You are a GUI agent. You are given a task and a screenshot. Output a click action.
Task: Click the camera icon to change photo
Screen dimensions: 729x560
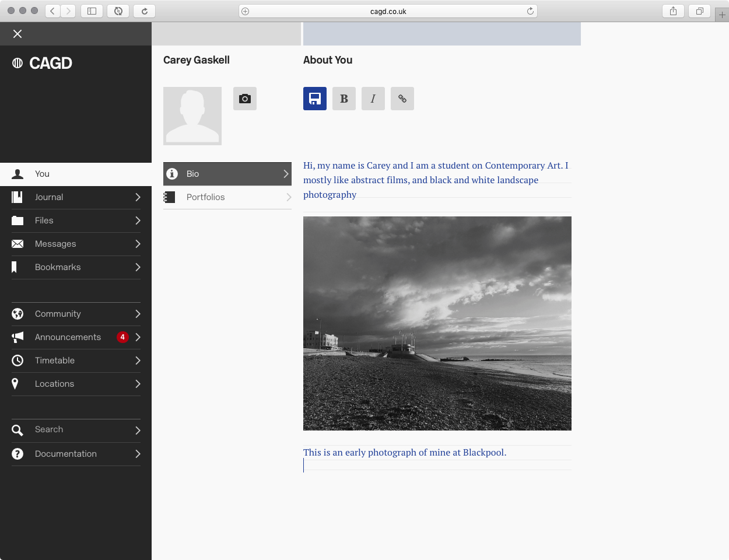pyautogui.click(x=245, y=99)
